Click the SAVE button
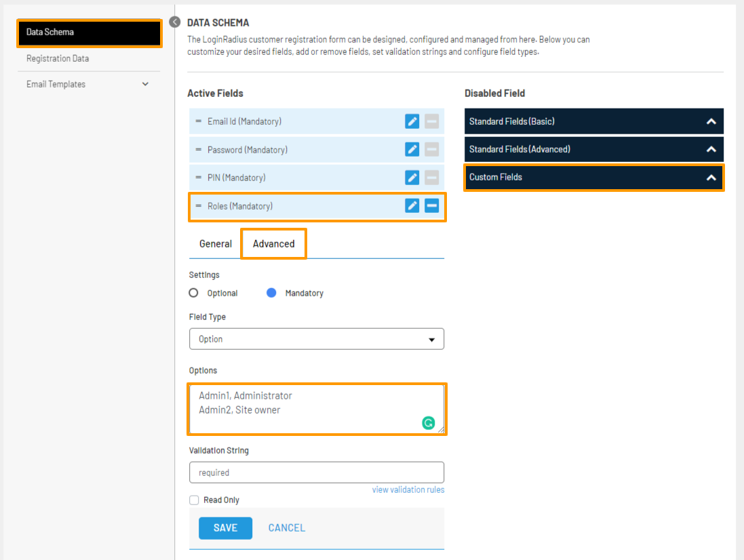The height and width of the screenshot is (560, 744). coord(225,527)
